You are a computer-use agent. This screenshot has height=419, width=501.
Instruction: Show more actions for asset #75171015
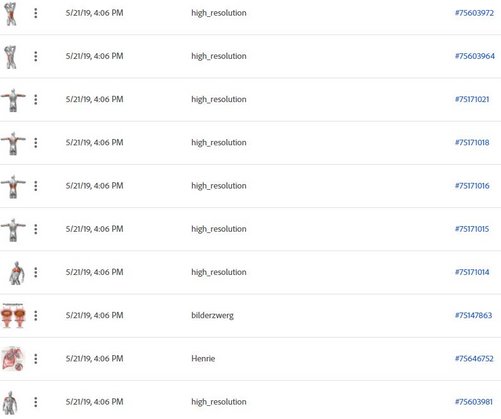pos(36,229)
